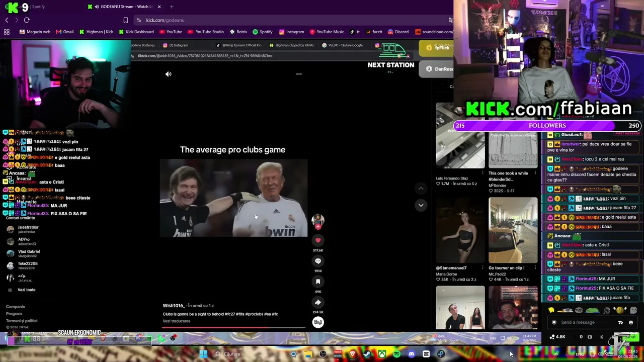Open OBS Studio from the taskbar

tap(323, 354)
